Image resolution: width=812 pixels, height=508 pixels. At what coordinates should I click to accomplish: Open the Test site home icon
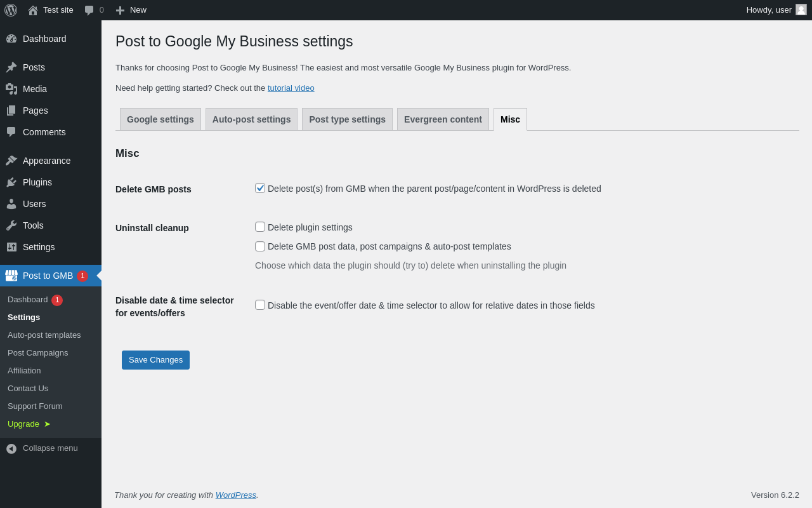click(33, 10)
